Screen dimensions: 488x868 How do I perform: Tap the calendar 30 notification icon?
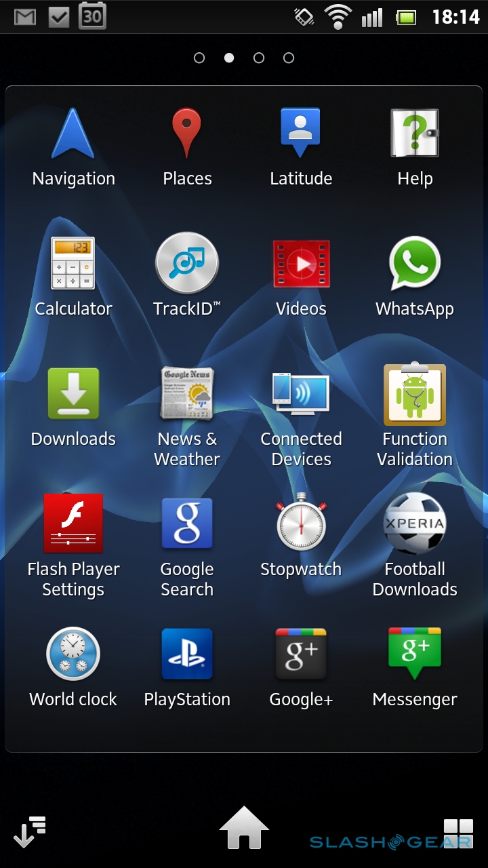pos(92,16)
